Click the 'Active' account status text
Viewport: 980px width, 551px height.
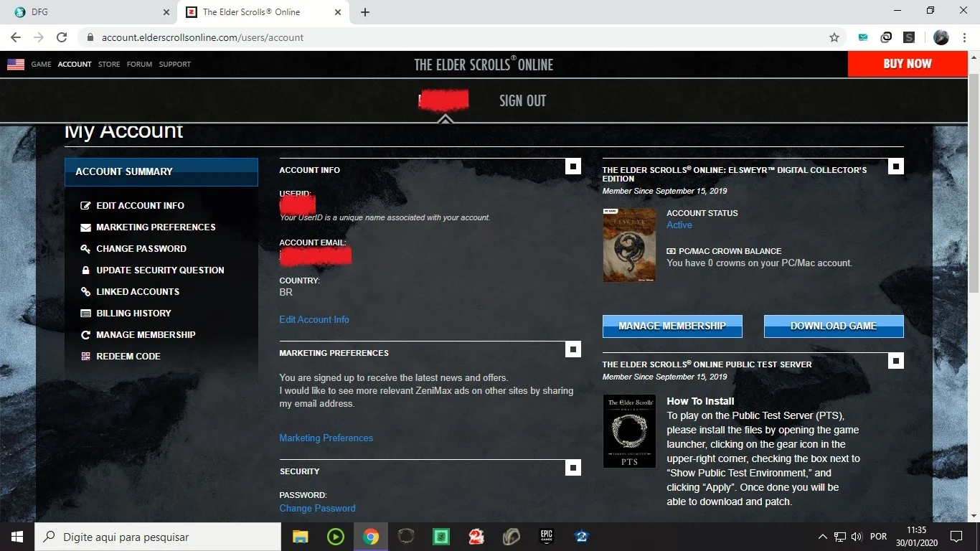tap(679, 225)
